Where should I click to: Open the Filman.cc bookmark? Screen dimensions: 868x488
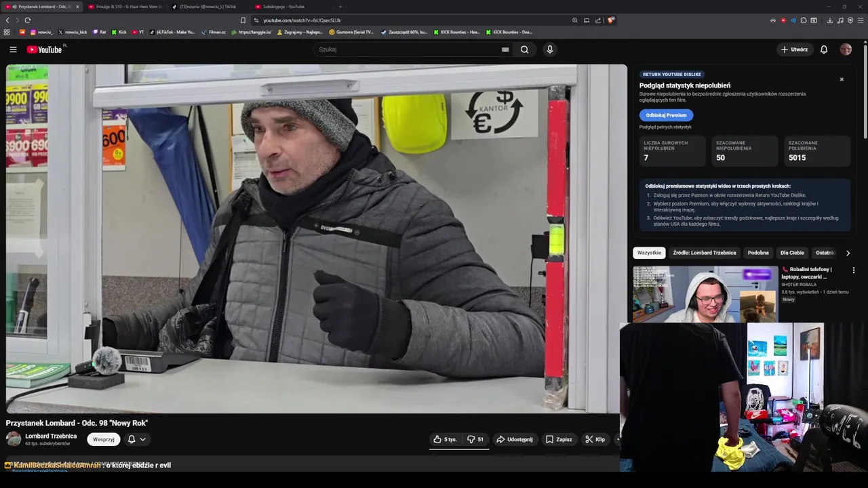pyautogui.click(x=214, y=32)
